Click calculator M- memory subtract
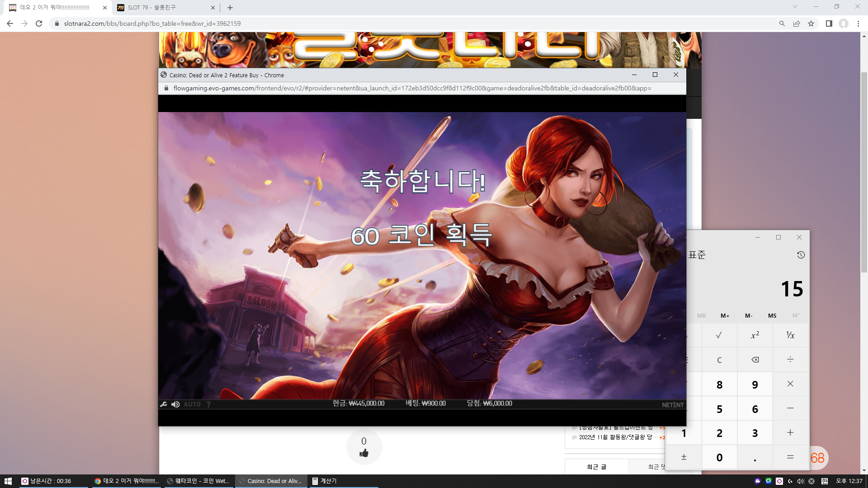868x488 pixels. point(749,315)
